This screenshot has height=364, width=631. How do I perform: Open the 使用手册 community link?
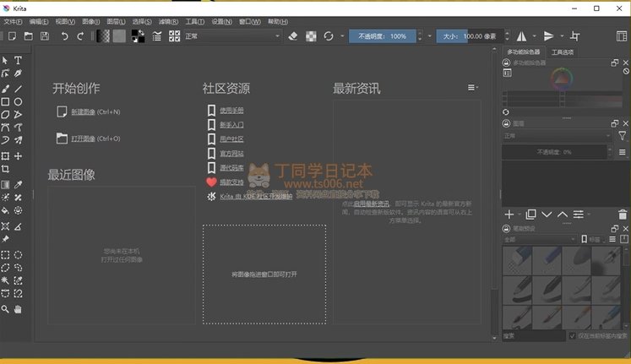(x=231, y=111)
